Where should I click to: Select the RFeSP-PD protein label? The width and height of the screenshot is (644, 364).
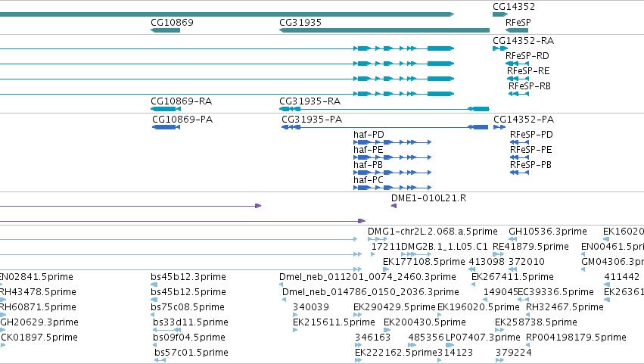coord(531,135)
